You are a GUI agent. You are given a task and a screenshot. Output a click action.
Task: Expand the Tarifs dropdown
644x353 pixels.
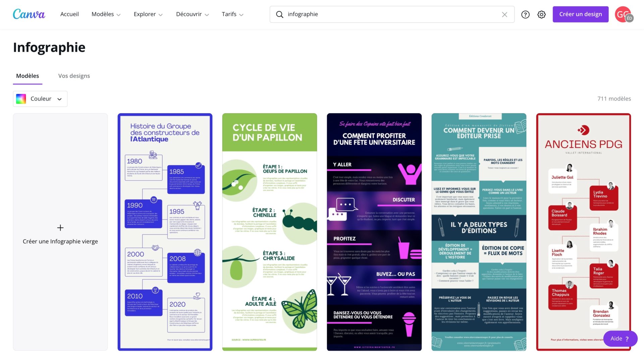tap(232, 14)
